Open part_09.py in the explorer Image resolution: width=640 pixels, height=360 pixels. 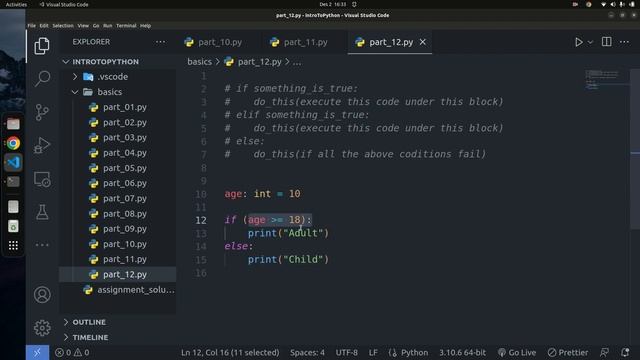point(124,229)
